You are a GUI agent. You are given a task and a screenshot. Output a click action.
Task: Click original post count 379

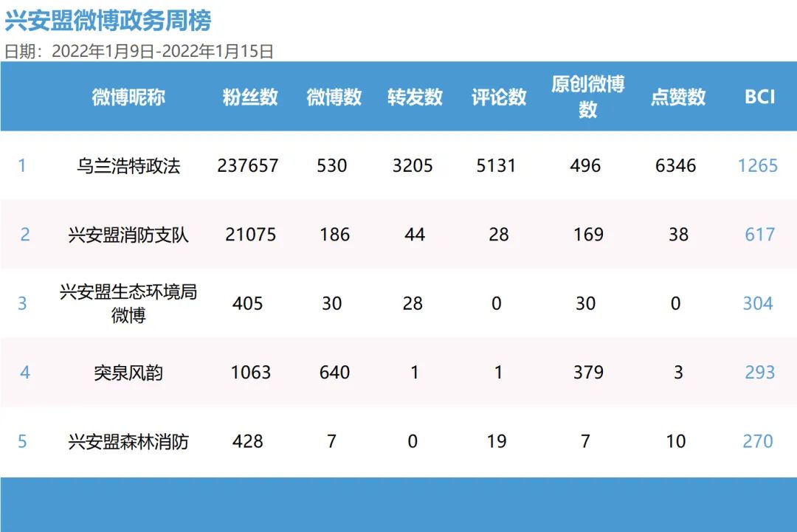[588, 373]
